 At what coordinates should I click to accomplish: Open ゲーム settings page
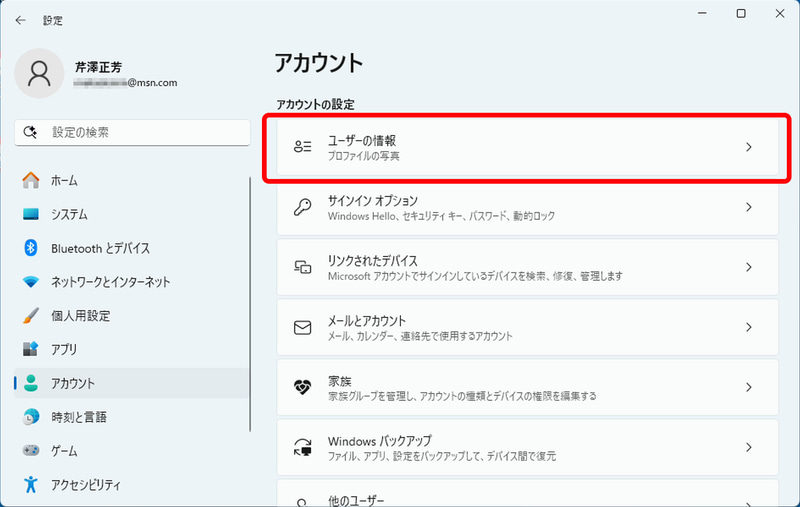(x=132, y=450)
